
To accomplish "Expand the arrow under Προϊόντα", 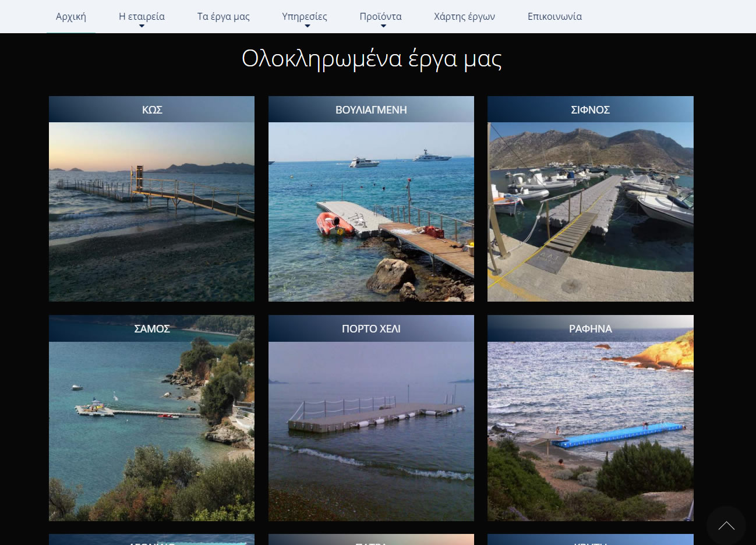I will coord(383,26).
